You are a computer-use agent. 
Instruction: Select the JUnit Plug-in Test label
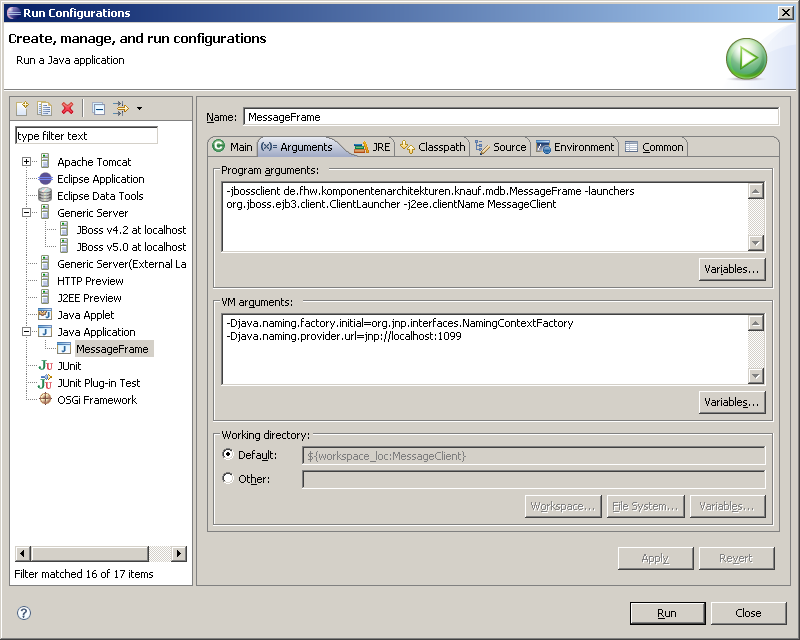point(98,383)
